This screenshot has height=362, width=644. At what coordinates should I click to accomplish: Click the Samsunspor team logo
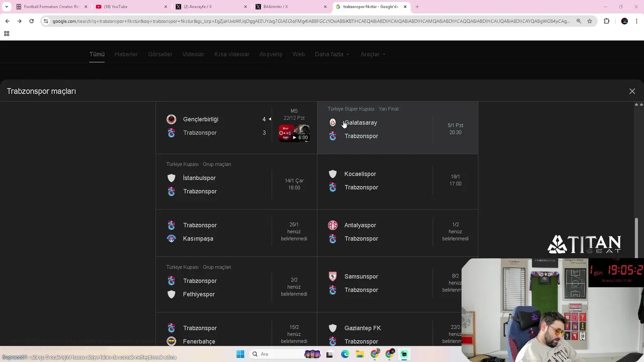[x=333, y=277]
